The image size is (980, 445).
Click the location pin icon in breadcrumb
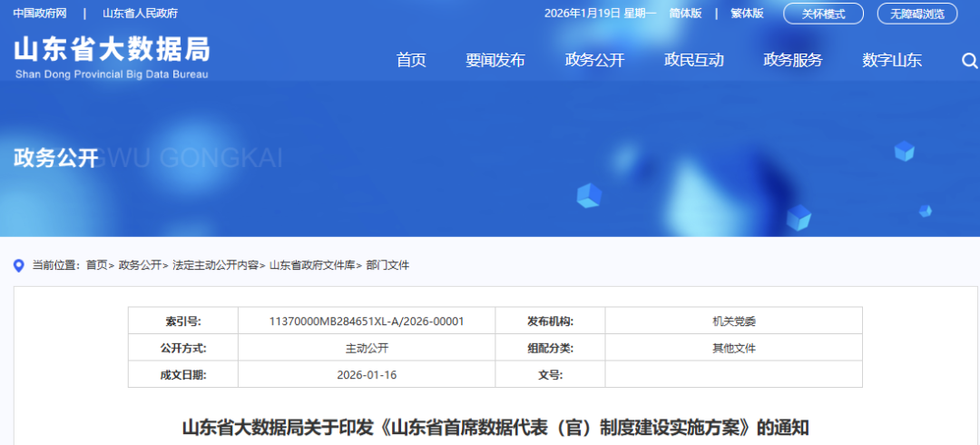pos(18,265)
